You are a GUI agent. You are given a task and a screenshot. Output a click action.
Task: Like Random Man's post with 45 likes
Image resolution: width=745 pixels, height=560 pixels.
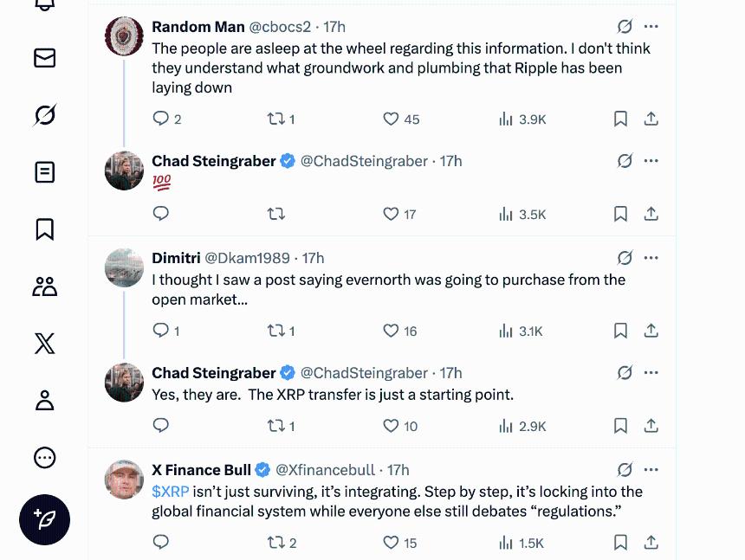click(391, 119)
